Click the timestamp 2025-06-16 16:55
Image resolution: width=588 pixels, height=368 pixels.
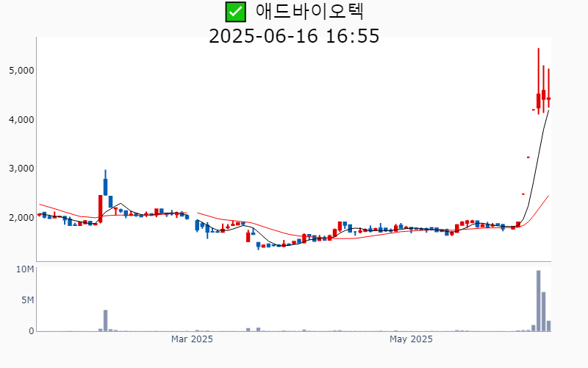(x=294, y=36)
